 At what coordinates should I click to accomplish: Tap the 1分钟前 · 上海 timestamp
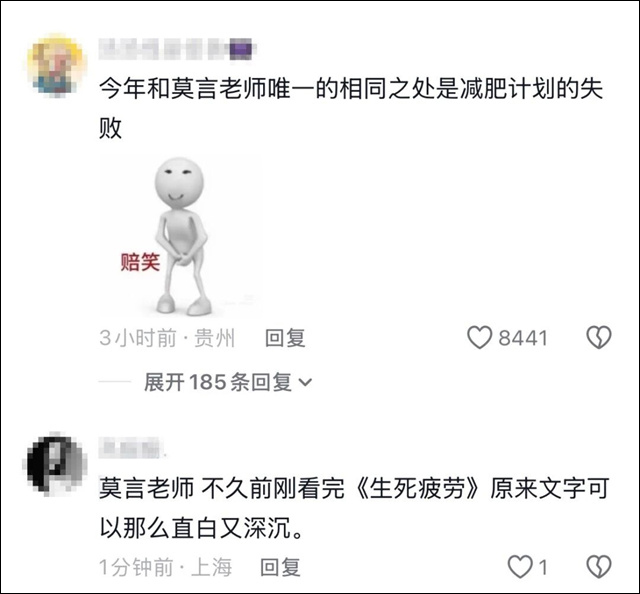click(x=166, y=567)
